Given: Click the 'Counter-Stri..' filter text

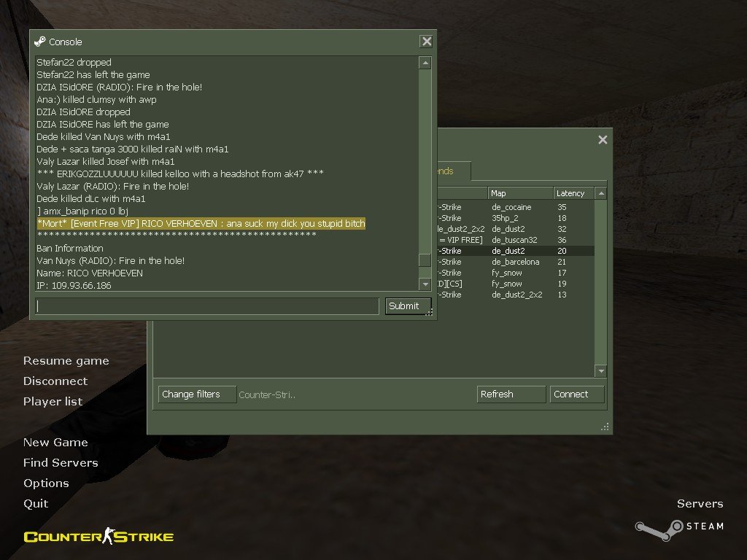Looking at the screenshot, I should (267, 394).
